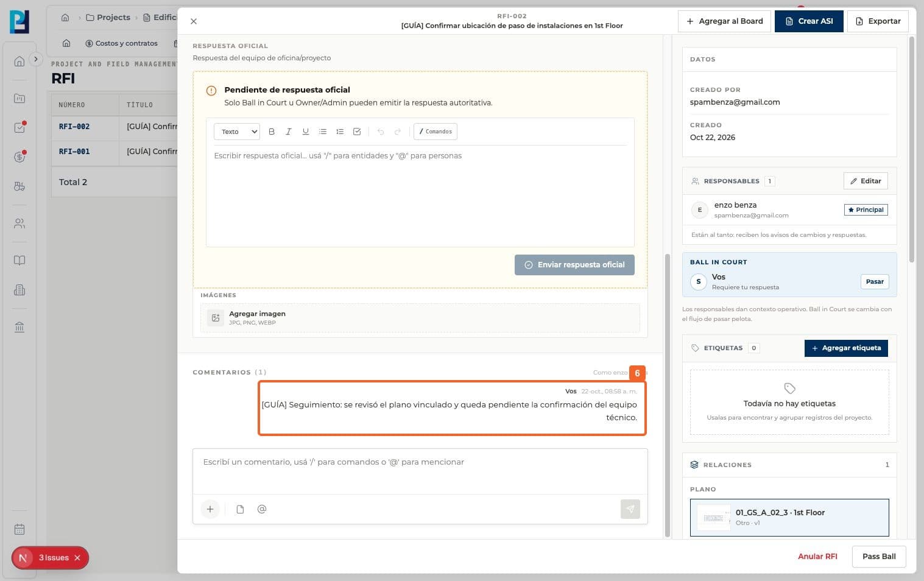Open the calendar icon in sidebar
The width and height of the screenshot is (924, 581).
[19, 529]
